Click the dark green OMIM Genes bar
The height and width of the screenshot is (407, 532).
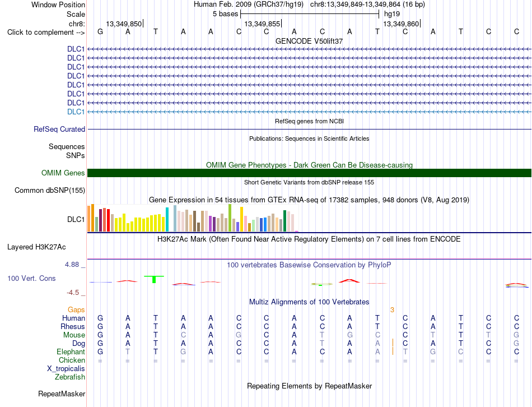pyautogui.click(x=309, y=173)
